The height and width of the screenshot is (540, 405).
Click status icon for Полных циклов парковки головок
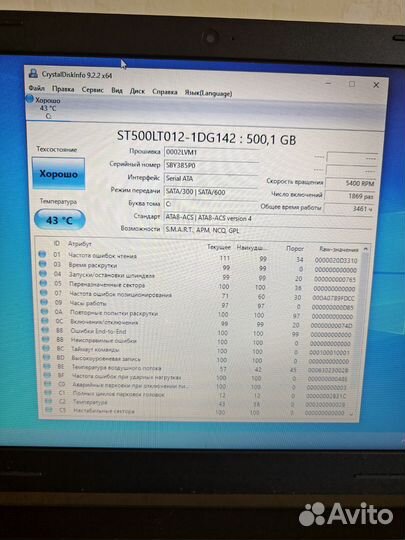point(48,393)
